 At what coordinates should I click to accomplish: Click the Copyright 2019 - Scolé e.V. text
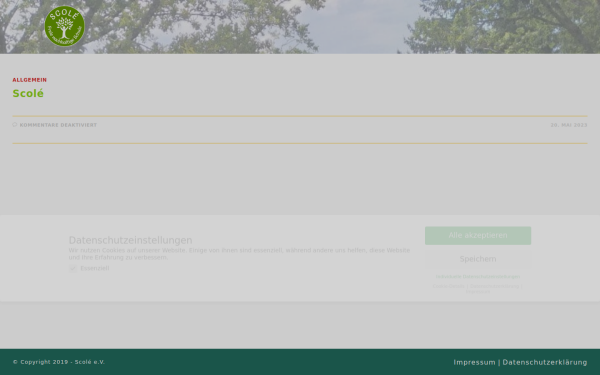pos(59,362)
